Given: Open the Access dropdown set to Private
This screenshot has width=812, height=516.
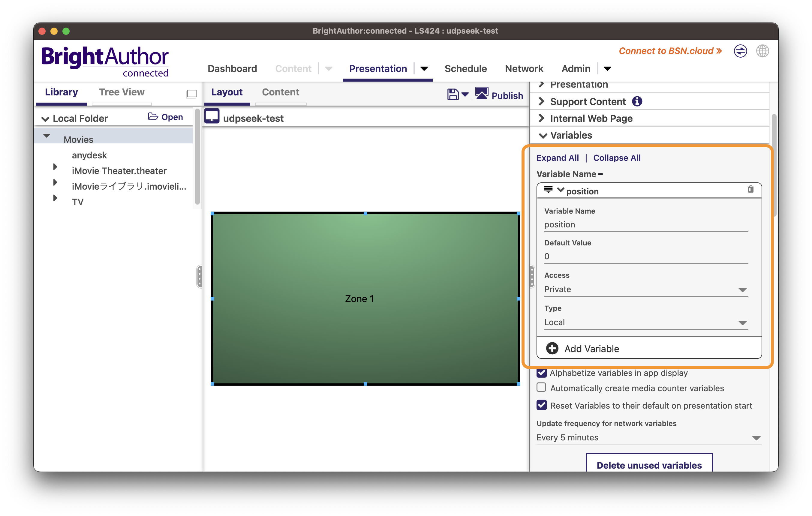Looking at the screenshot, I should click(x=646, y=289).
